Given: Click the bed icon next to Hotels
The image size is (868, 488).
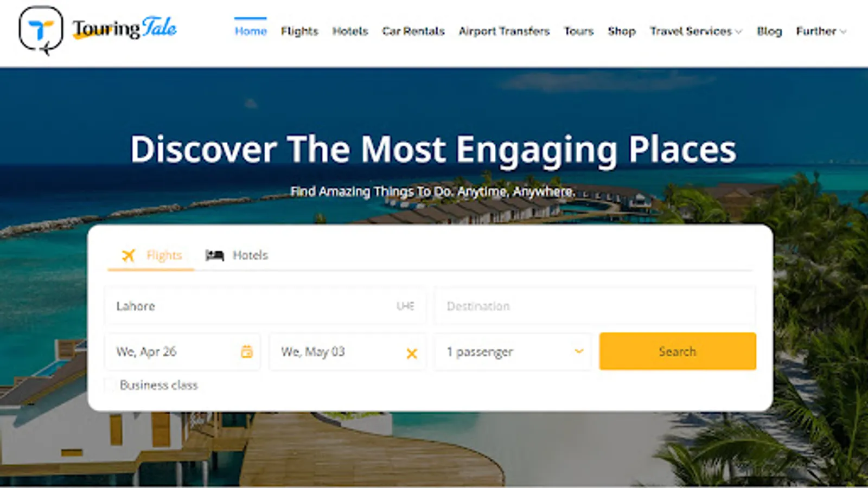Looking at the screenshot, I should click(215, 255).
